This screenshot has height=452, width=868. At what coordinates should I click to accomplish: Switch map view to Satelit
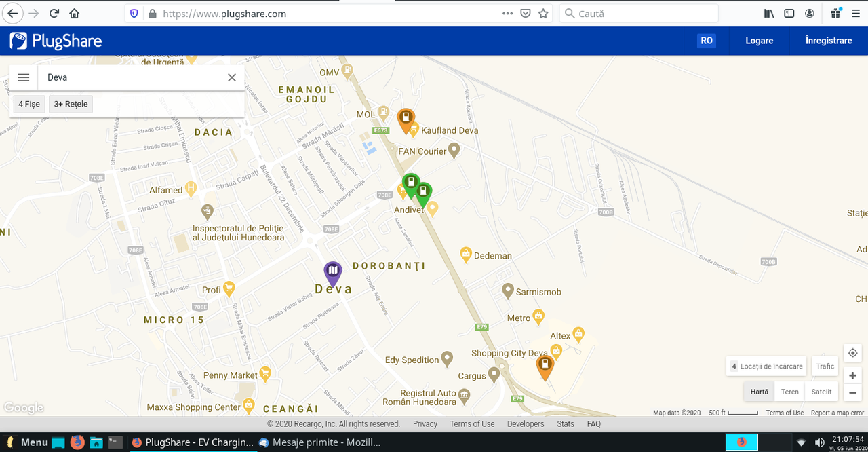[821, 392]
